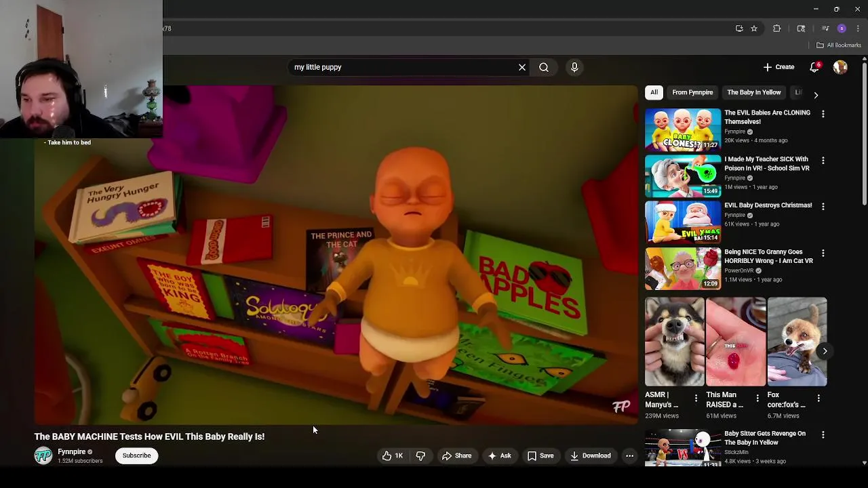Open I Made My Teacher SICK thumbnail
Viewport: 868px width, 488px height.
(683, 176)
